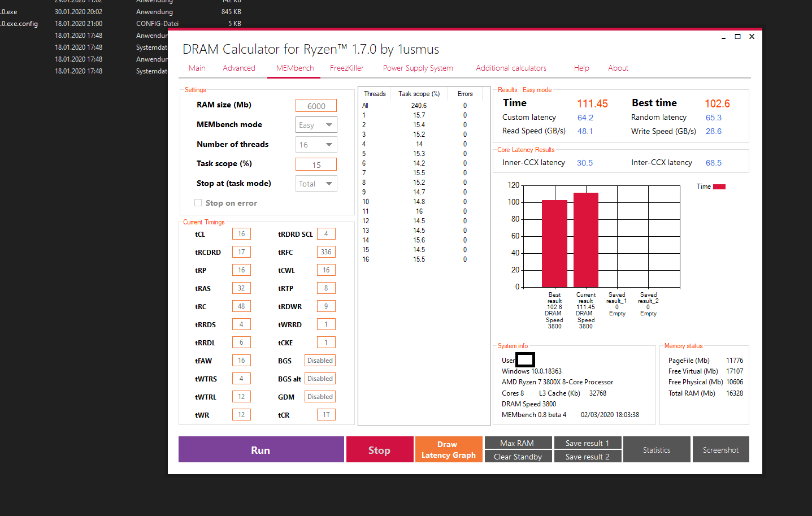812x516 pixels.
Task: Click the Best result bar in chart
Action: pos(554,244)
